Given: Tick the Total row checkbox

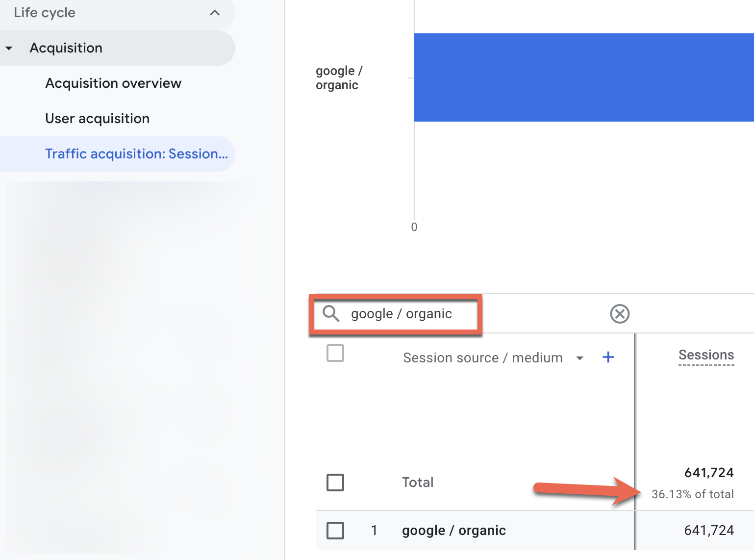Looking at the screenshot, I should (x=335, y=483).
